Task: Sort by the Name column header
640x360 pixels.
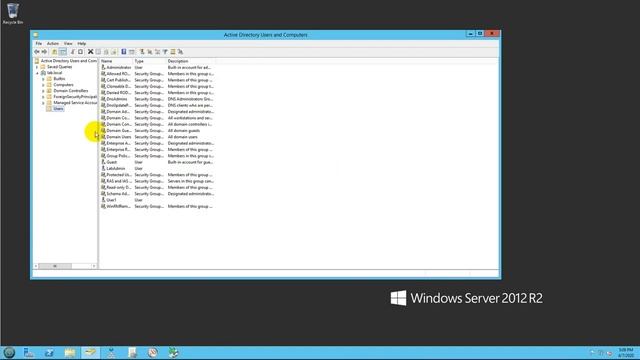Action: (116, 61)
